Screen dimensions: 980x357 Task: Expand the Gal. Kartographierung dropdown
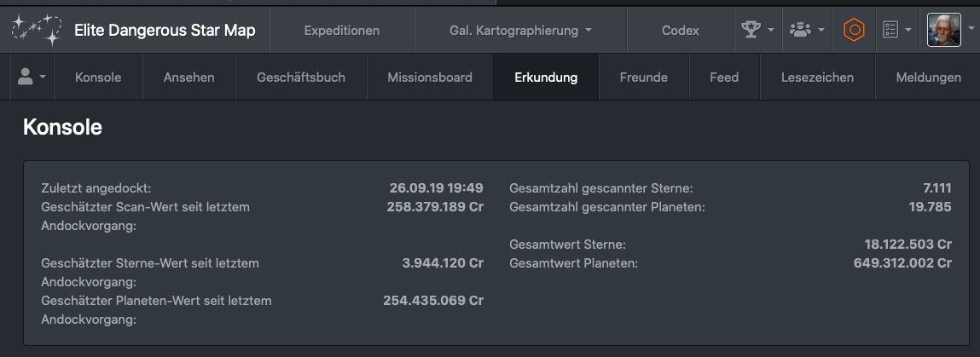[520, 30]
